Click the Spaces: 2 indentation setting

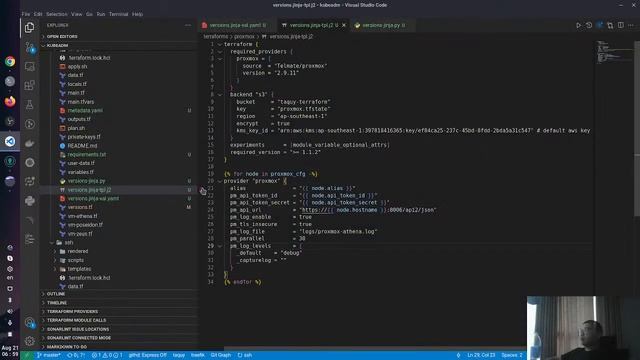512,356
